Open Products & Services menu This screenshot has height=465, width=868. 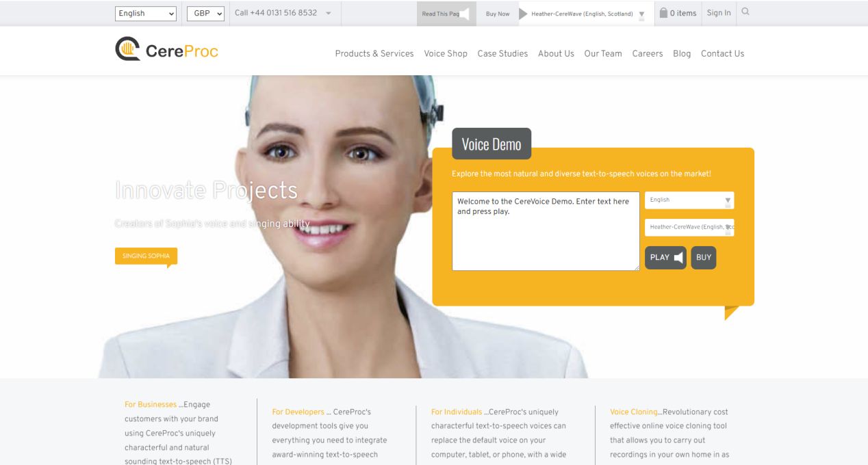coord(374,53)
